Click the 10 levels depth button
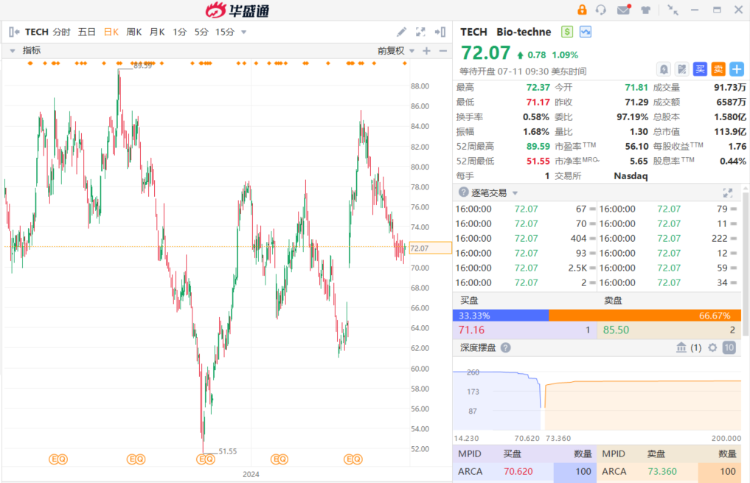The height and width of the screenshot is (483, 750). (x=729, y=348)
